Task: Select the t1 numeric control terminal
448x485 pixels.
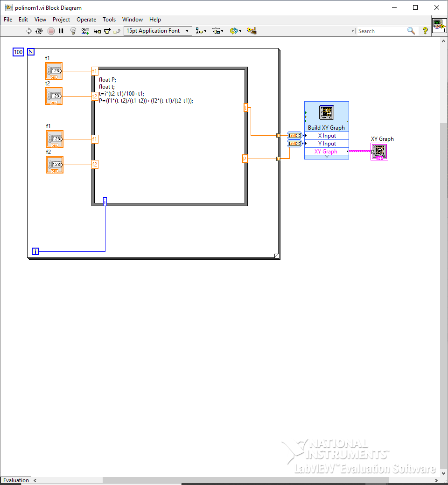Action: coord(54,71)
